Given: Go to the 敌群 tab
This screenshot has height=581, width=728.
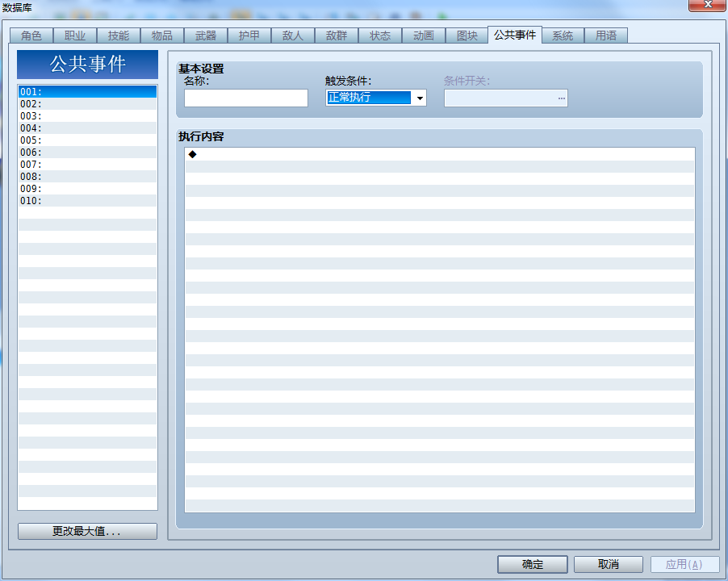Looking at the screenshot, I should coord(337,36).
